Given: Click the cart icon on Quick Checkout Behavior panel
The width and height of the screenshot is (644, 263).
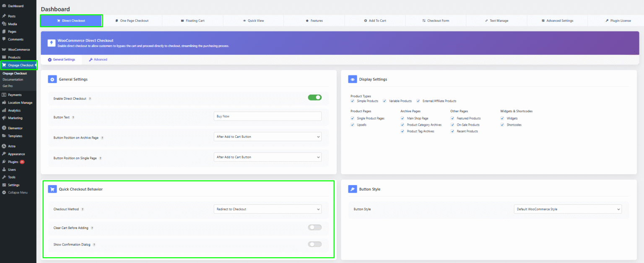Looking at the screenshot, I should (x=52, y=189).
